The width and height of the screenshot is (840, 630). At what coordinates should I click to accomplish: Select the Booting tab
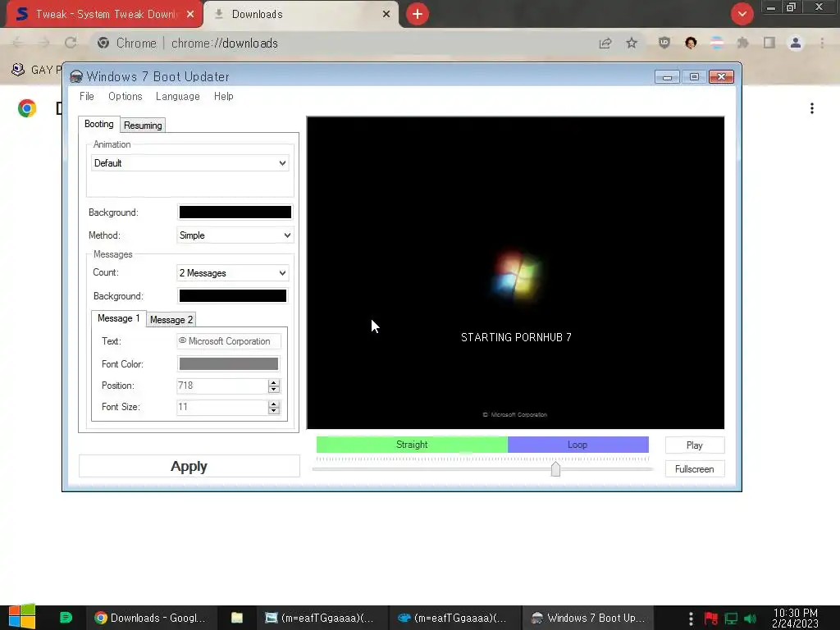99,125
